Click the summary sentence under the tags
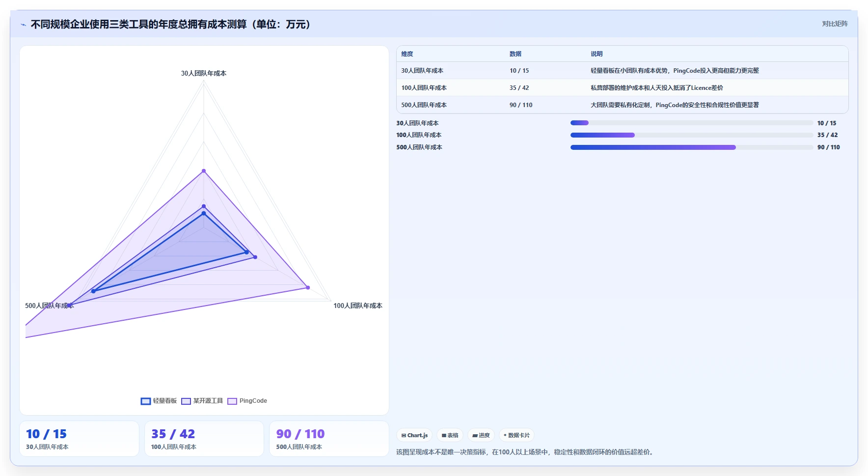This screenshot has width=868, height=476. point(526,452)
